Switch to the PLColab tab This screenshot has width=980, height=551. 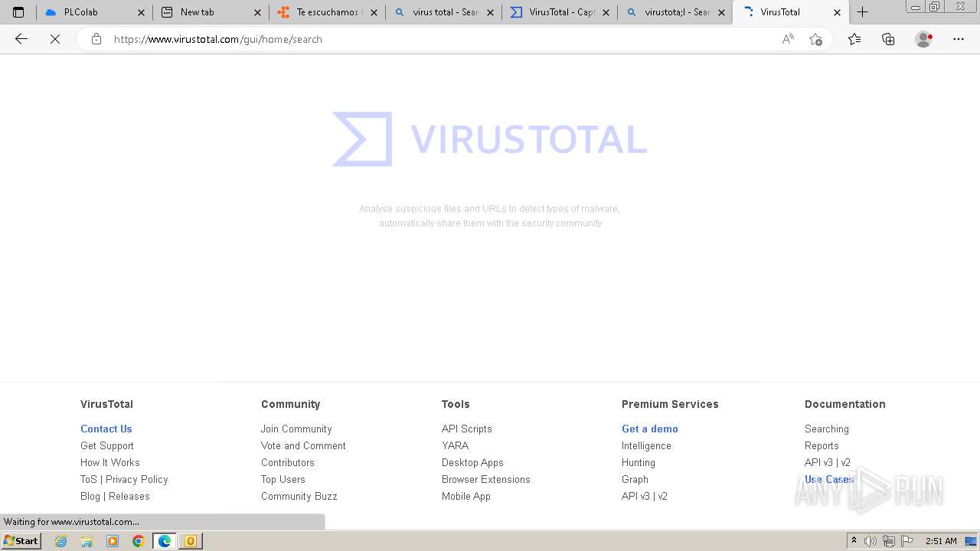94,12
